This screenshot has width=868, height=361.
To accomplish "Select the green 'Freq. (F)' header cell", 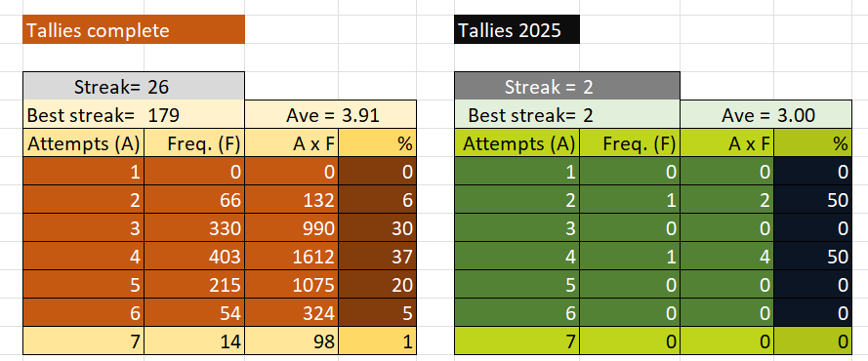I will tap(630, 143).
